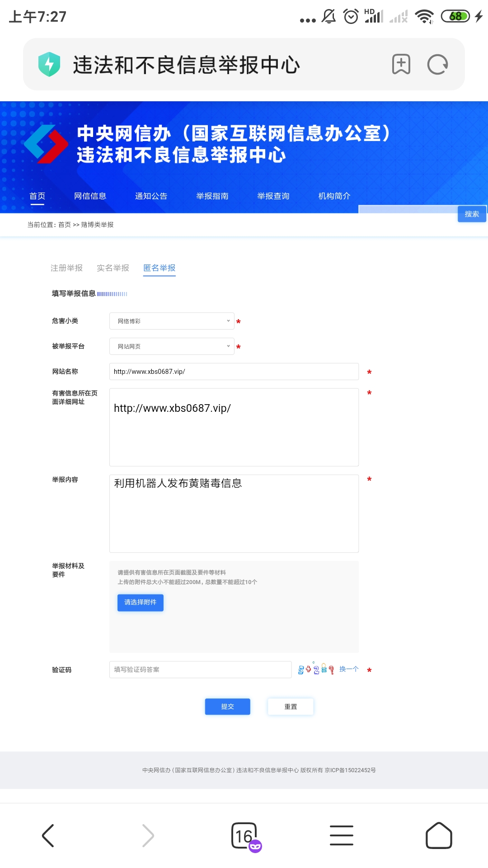
Task: Click the 搜索 button
Action: click(472, 214)
